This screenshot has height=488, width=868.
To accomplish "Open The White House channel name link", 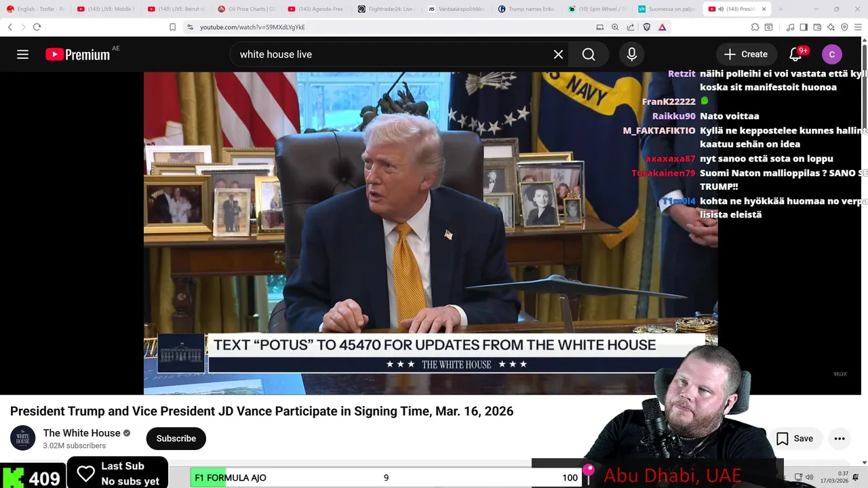I will pos(81,433).
